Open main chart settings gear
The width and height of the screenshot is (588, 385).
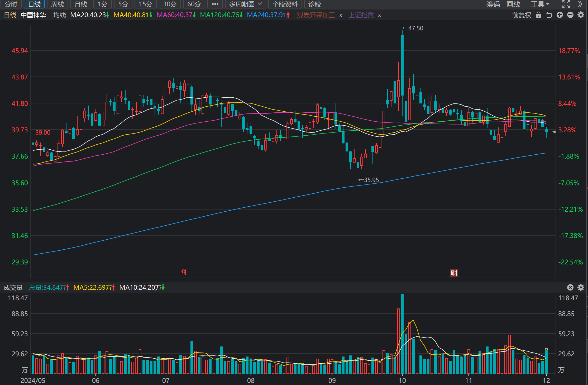[581, 15]
